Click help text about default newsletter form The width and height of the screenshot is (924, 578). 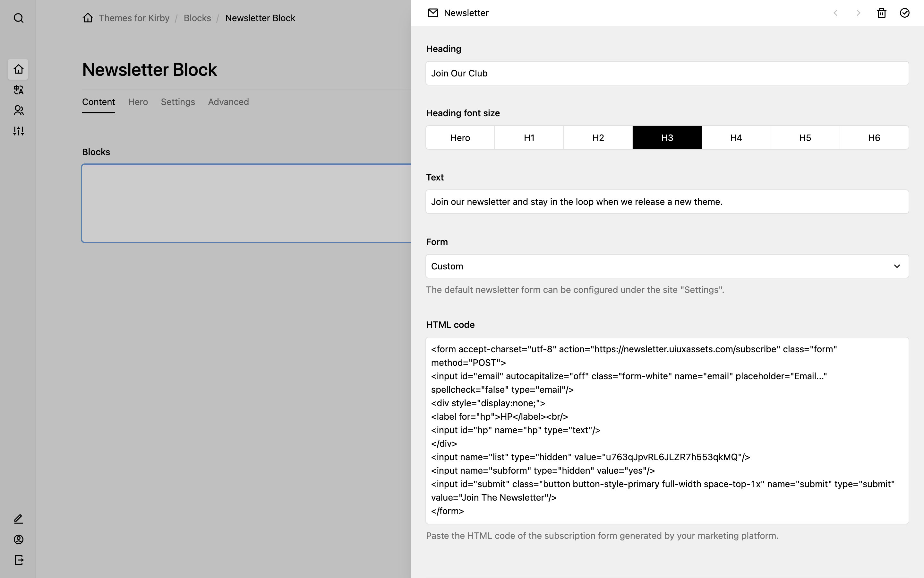(575, 290)
